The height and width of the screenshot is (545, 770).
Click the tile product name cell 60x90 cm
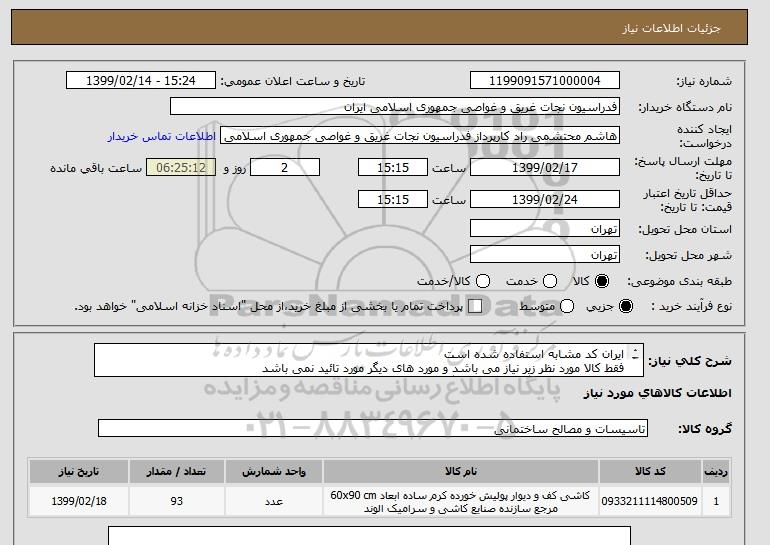pos(461,501)
